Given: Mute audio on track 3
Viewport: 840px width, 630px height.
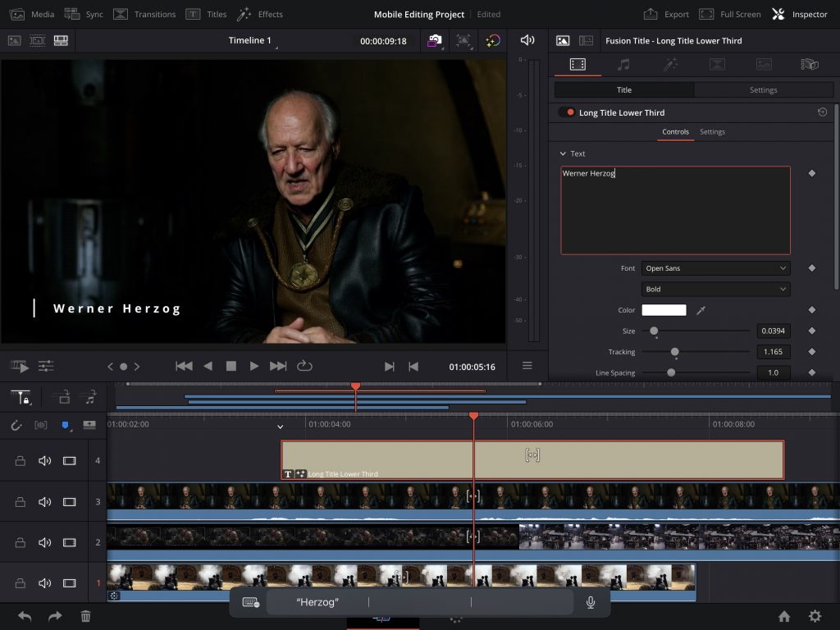Looking at the screenshot, I should click(x=44, y=502).
